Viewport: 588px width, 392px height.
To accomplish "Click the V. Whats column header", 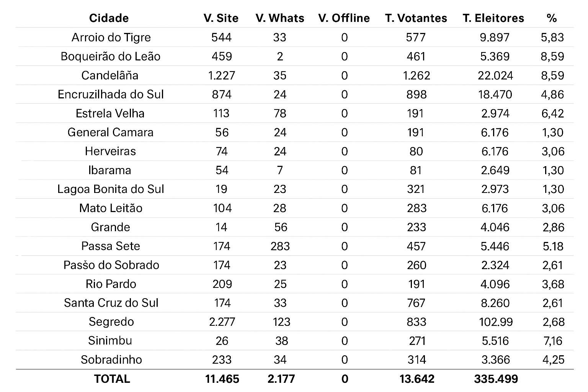I will pos(280,18).
